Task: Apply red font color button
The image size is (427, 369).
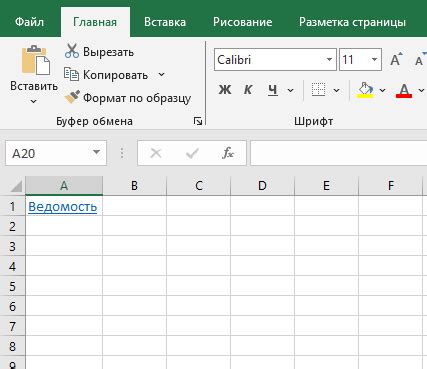Action: [404, 90]
